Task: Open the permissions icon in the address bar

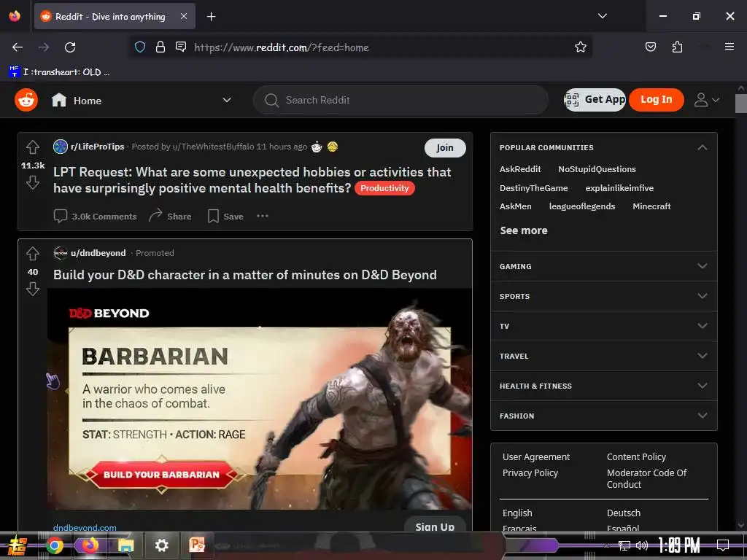Action: click(181, 47)
